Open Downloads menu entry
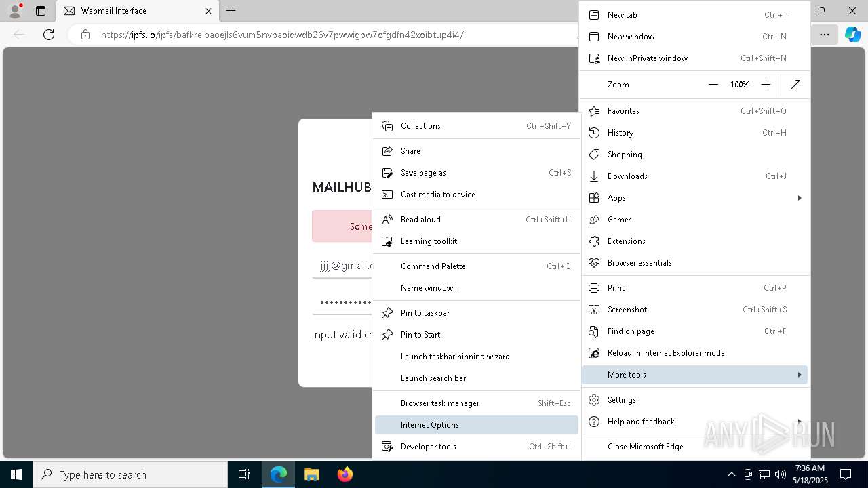 point(695,176)
